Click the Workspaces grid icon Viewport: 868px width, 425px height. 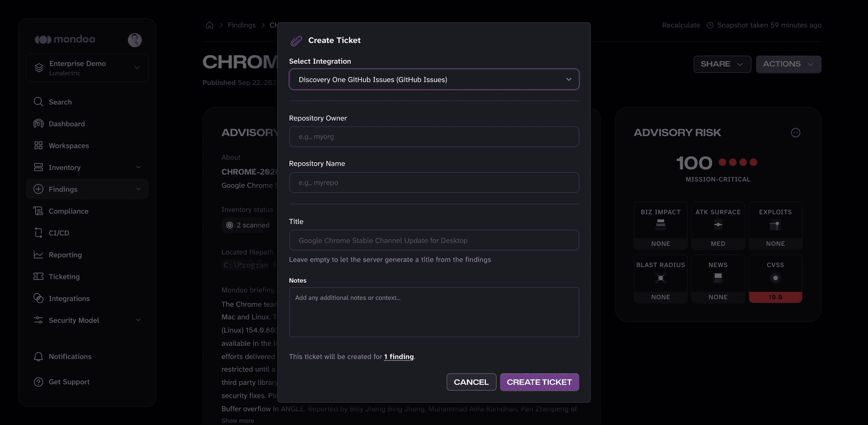39,145
